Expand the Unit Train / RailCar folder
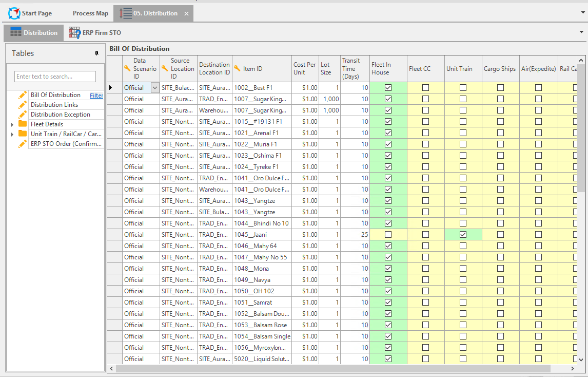Screen dimensions: 588x377 click(12, 134)
